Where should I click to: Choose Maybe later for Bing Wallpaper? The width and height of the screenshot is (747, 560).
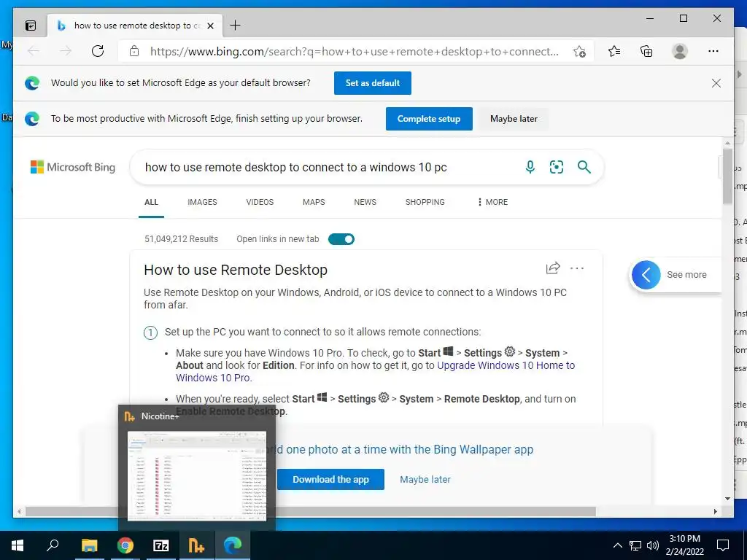tap(425, 480)
